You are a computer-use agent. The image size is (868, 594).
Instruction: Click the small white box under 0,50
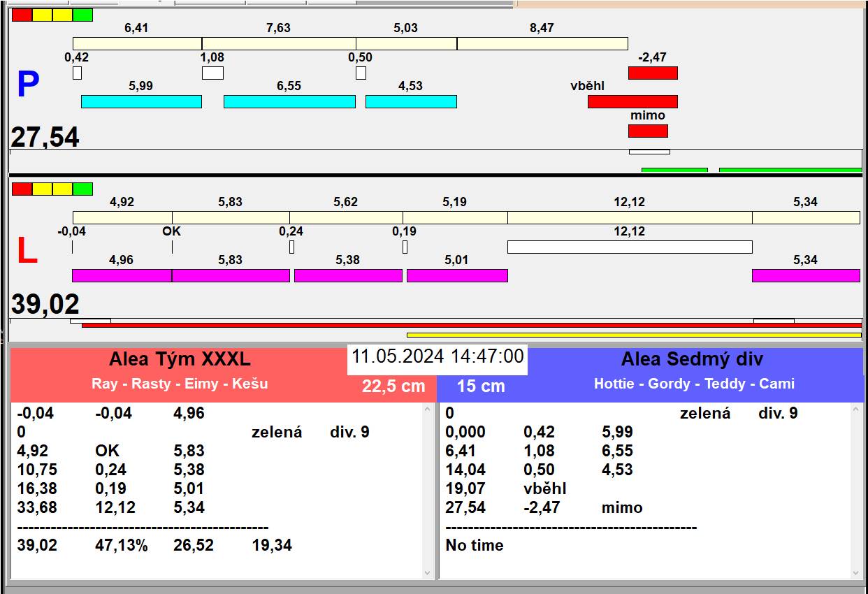point(361,73)
